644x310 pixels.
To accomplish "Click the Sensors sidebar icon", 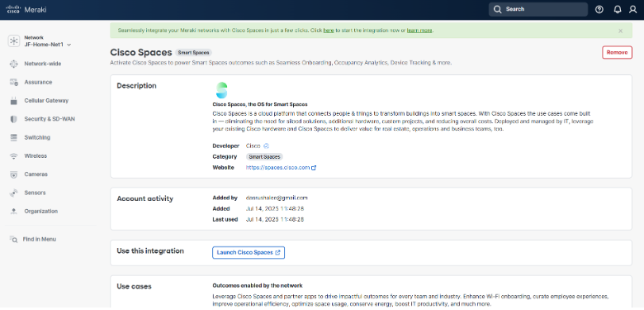I will pyautogui.click(x=14, y=193).
